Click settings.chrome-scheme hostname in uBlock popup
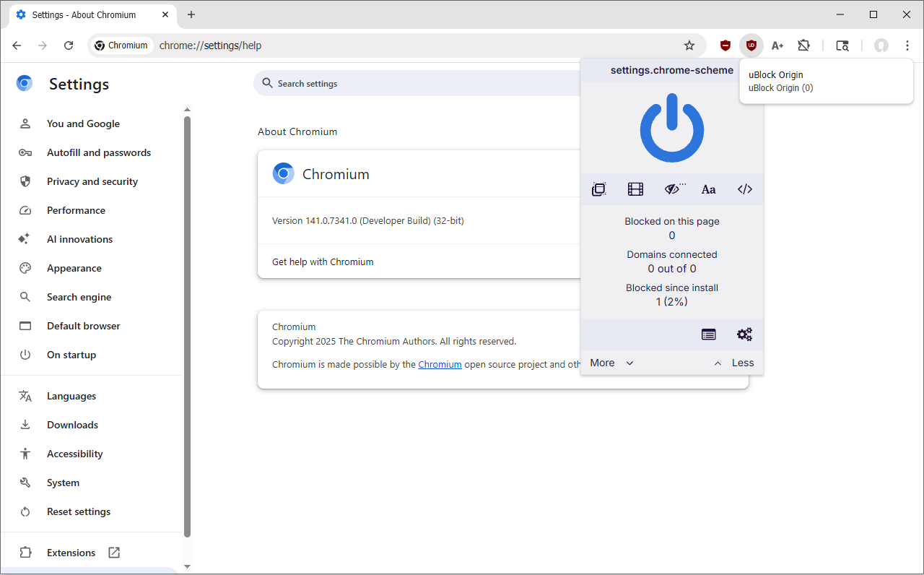Screen dimensions: 924x575 672,70
